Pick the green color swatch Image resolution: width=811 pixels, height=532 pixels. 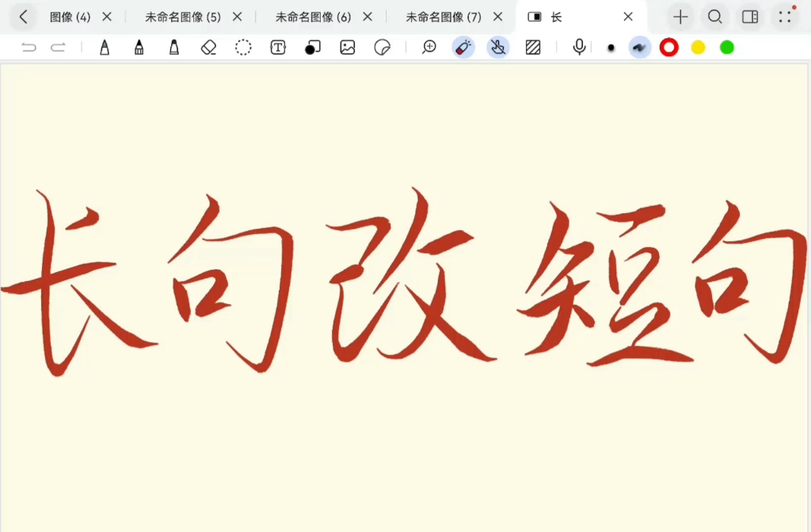tap(727, 47)
